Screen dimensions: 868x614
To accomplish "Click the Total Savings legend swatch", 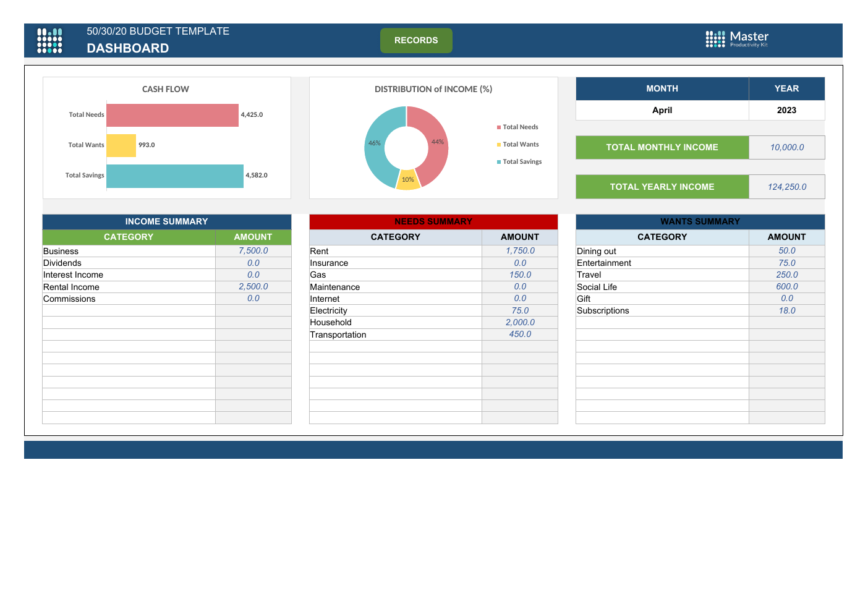I will (499, 162).
